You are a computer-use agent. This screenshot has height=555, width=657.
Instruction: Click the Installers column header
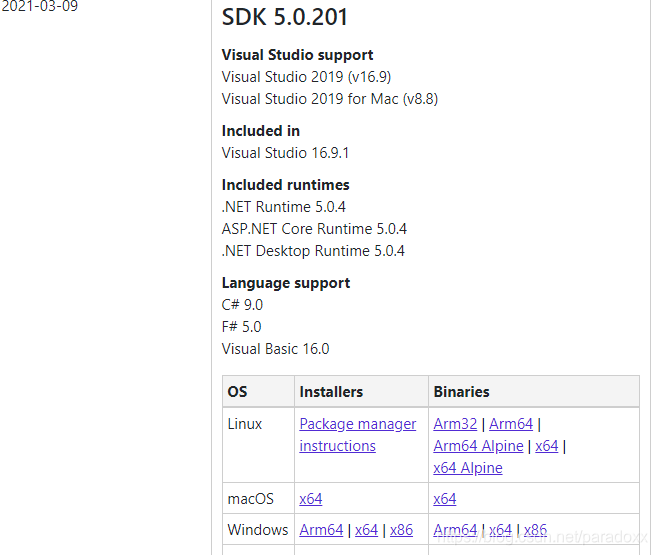coord(331,392)
